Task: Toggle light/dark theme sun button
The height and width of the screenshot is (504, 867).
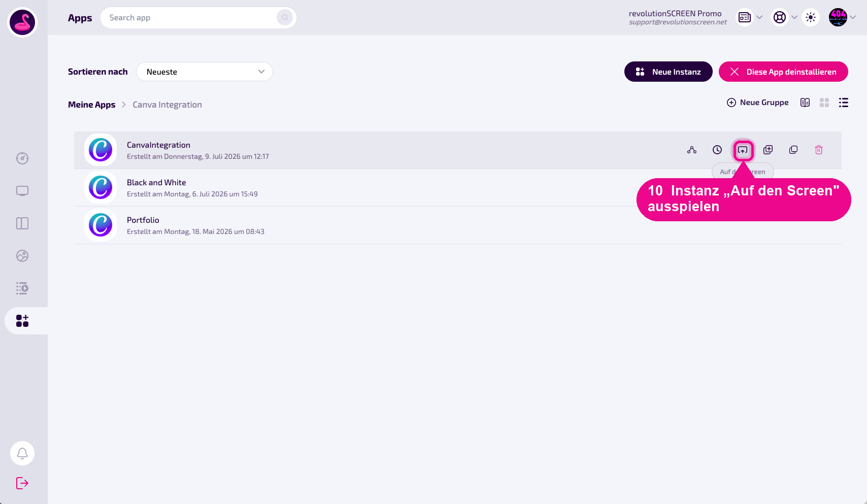Action: pyautogui.click(x=811, y=18)
